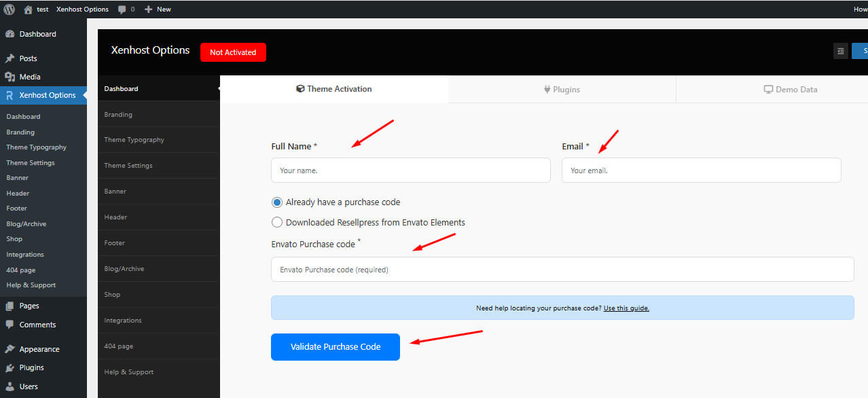Open 404 page in WordPress sidebar submenu
This screenshot has height=398, width=868.
point(21,270)
